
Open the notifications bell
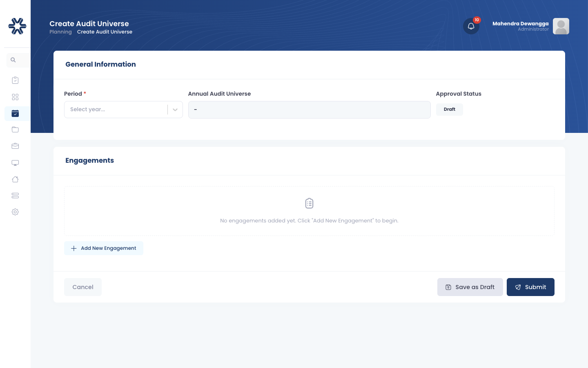(471, 26)
